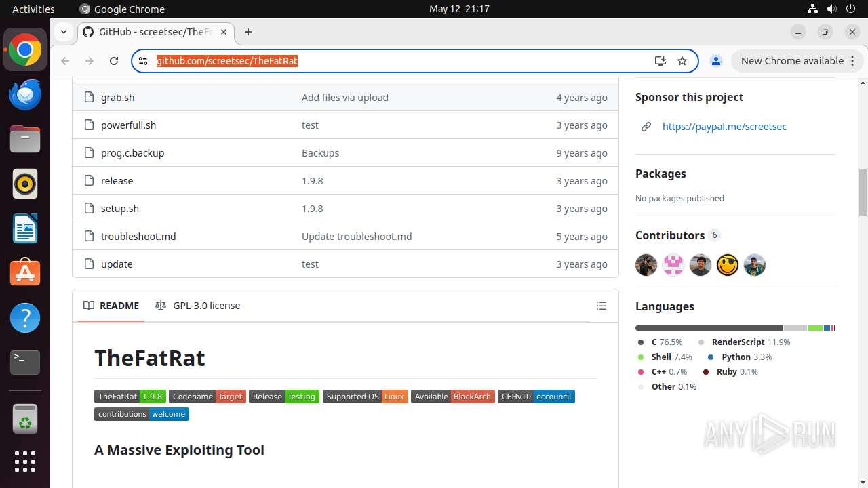Screen dimensions: 868x488
Task: Launch Thunderbird mail from the dock
Action: coord(25,95)
